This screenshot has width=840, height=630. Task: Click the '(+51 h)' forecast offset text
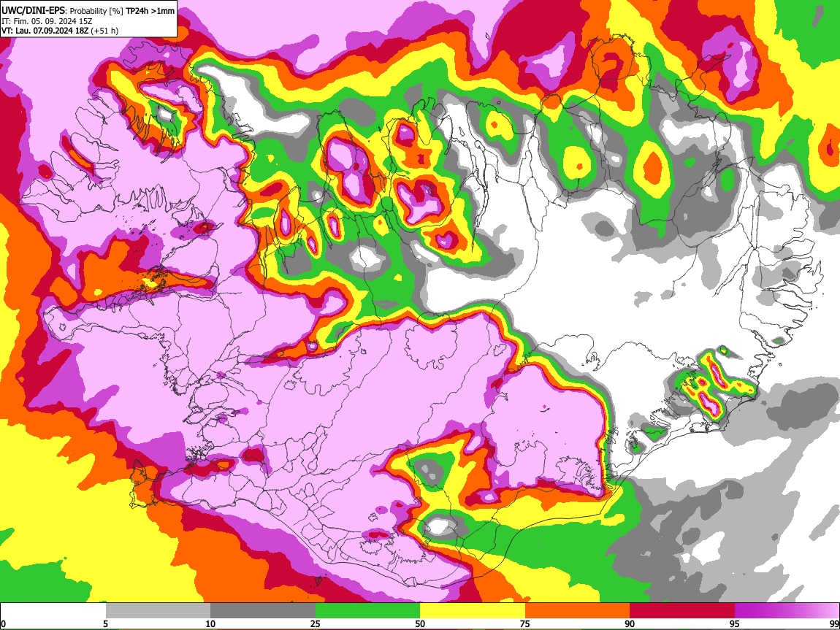click(x=104, y=31)
